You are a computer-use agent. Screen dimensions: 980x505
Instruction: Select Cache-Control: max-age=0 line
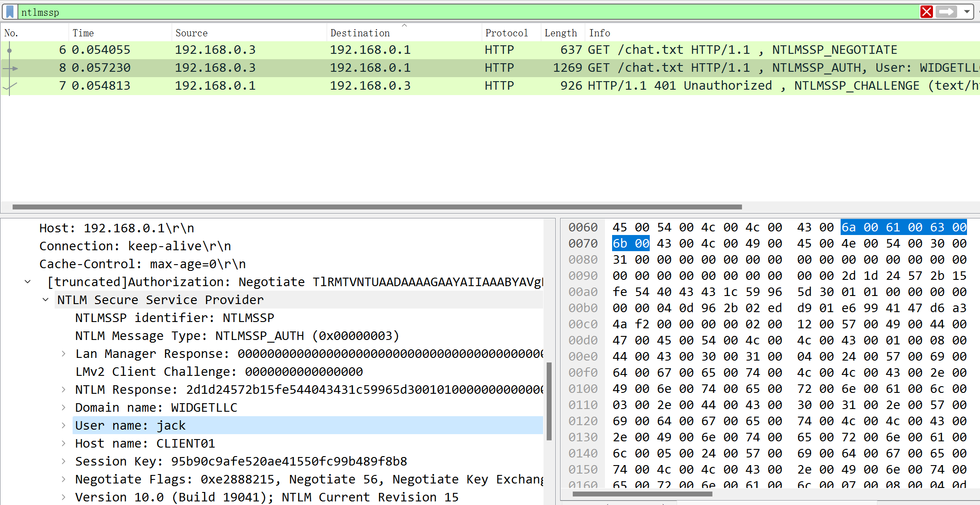coord(142,264)
